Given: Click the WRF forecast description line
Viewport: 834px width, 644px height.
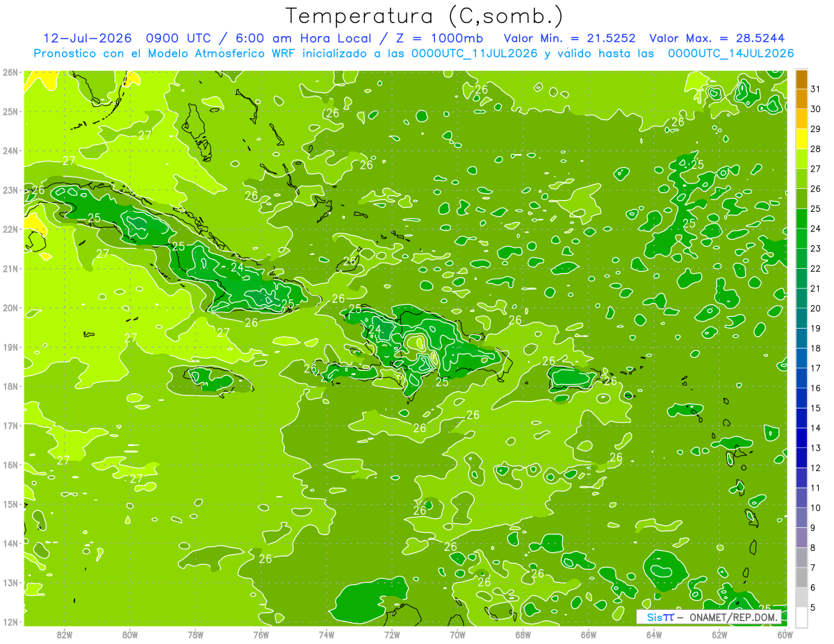Looking at the screenshot, I should click(x=414, y=53).
